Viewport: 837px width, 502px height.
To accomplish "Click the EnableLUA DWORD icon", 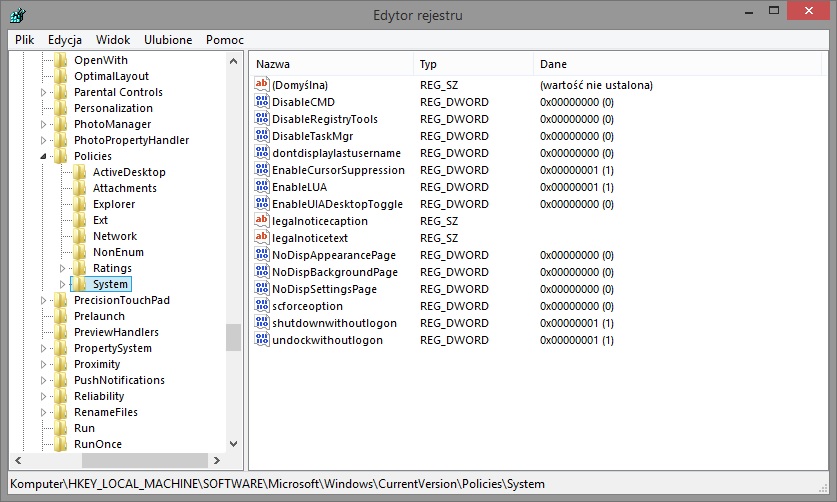I will 262,187.
